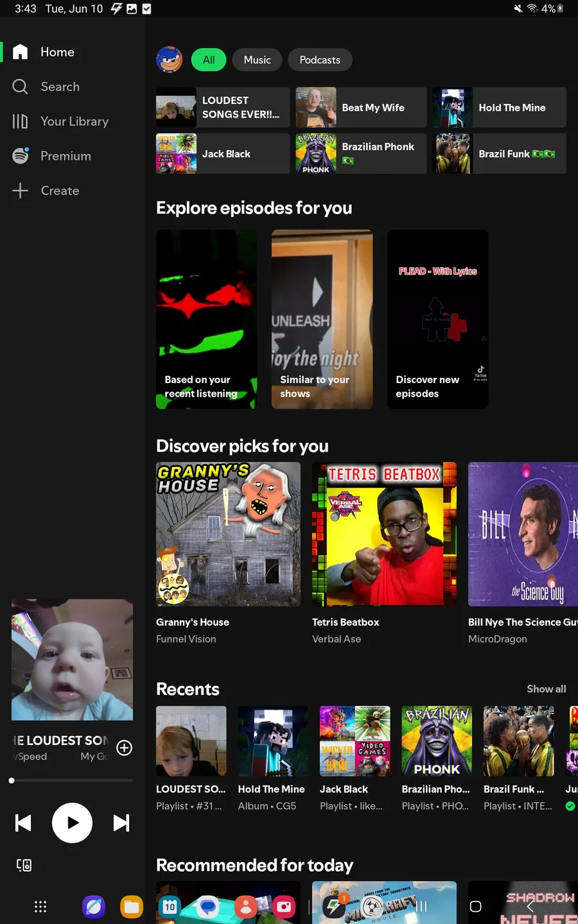The height and width of the screenshot is (924, 578).
Task: Open Hold The Mine album in Recents
Action: pyautogui.click(x=273, y=758)
